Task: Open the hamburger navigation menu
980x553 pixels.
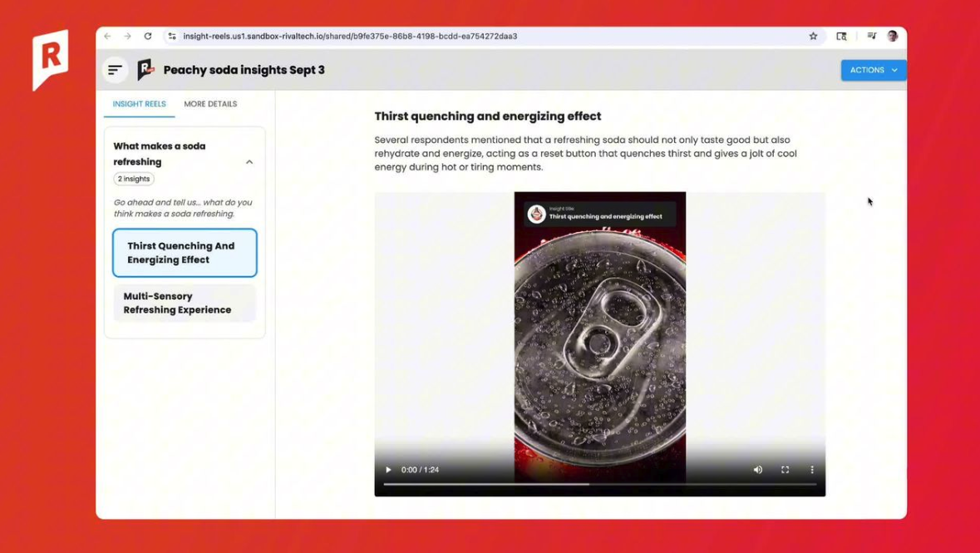Action: 115,70
